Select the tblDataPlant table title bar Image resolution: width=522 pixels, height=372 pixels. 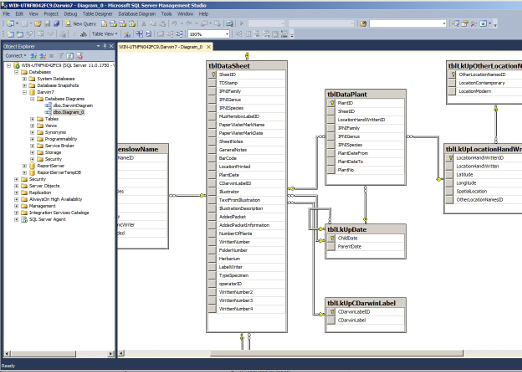(x=365, y=94)
